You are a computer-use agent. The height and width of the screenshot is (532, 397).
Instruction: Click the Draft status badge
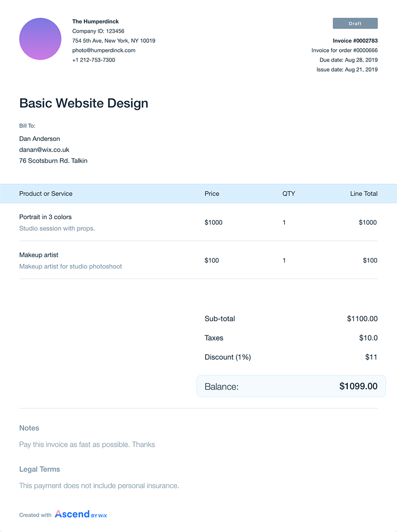(355, 23)
